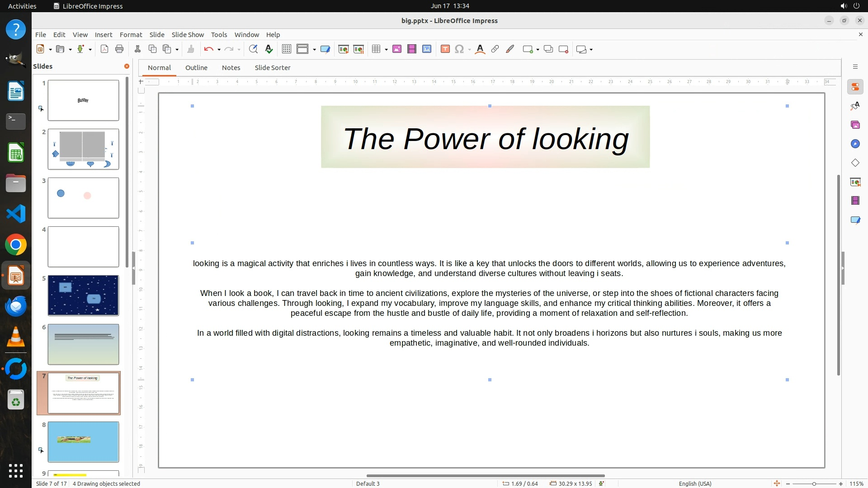Click the Export as PDF icon
The width and height of the screenshot is (868, 488).
pyautogui.click(x=104, y=49)
